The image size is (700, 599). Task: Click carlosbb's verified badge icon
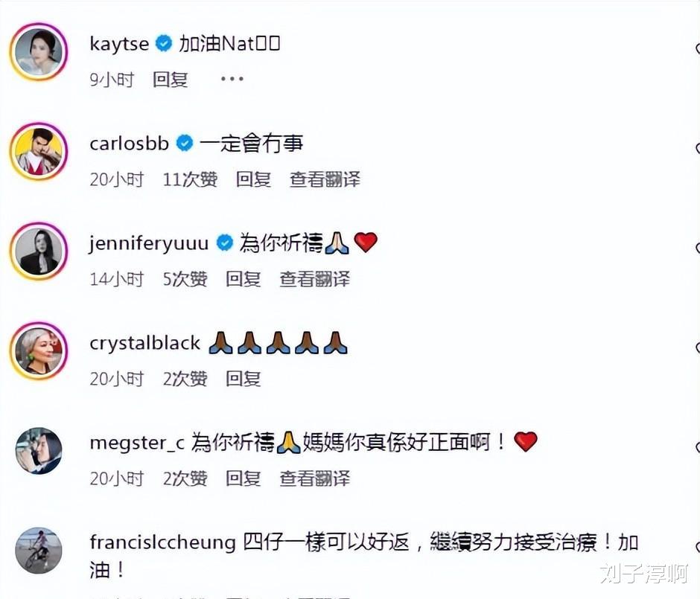[x=185, y=143]
